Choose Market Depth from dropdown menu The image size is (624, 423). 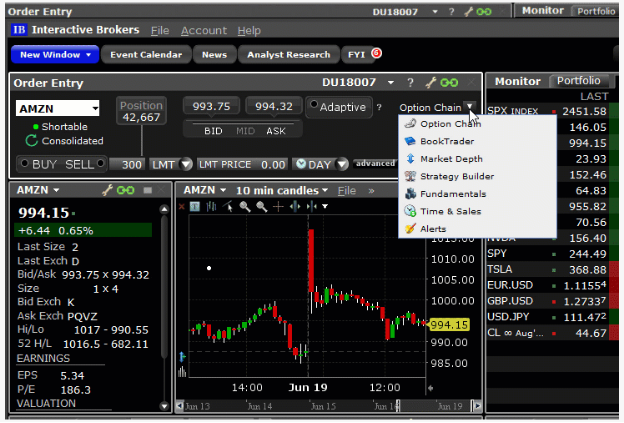[x=478, y=159]
